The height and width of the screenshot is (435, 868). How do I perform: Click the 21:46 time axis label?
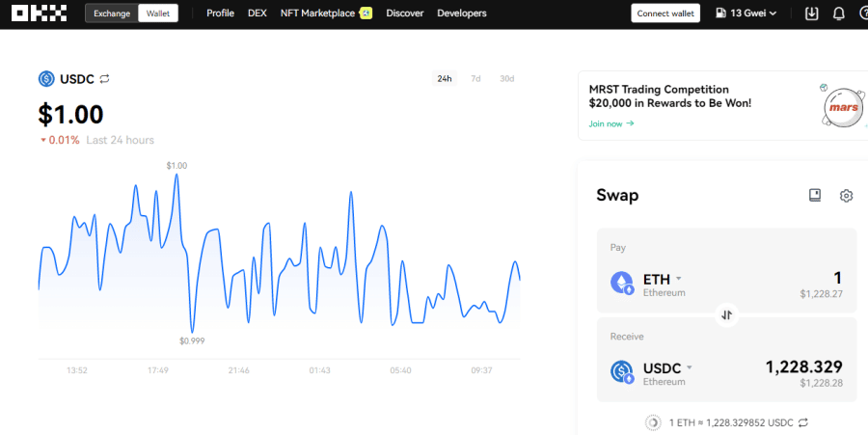tap(238, 370)
